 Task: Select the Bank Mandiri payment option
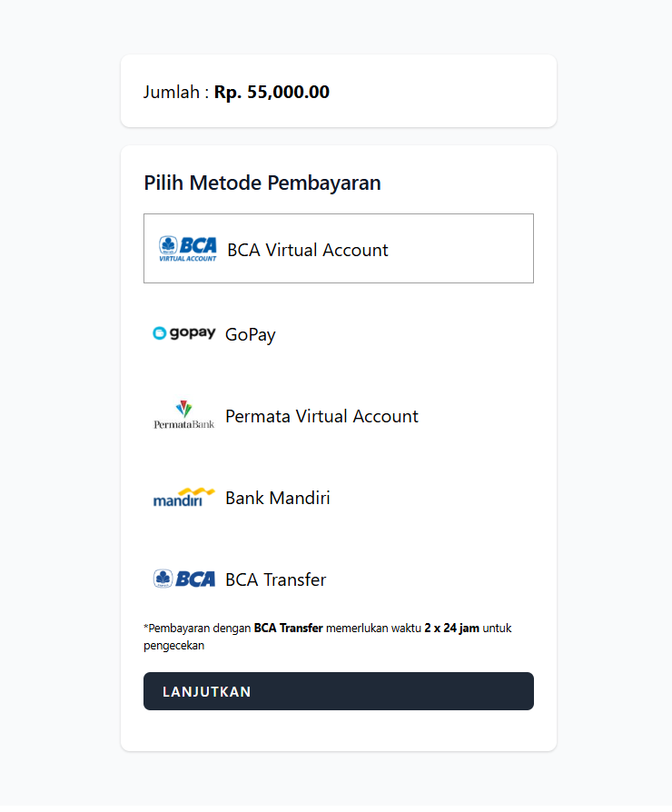tap(278, 498)
